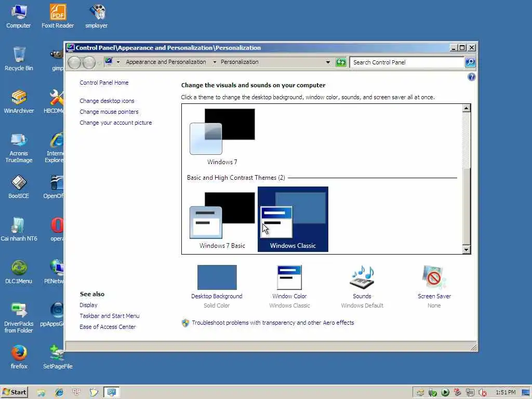Click the Show desktop tray button
Image resolution: width=532 pixels, height=399 pixels.
pyautogui.click(x=526, y=393)
